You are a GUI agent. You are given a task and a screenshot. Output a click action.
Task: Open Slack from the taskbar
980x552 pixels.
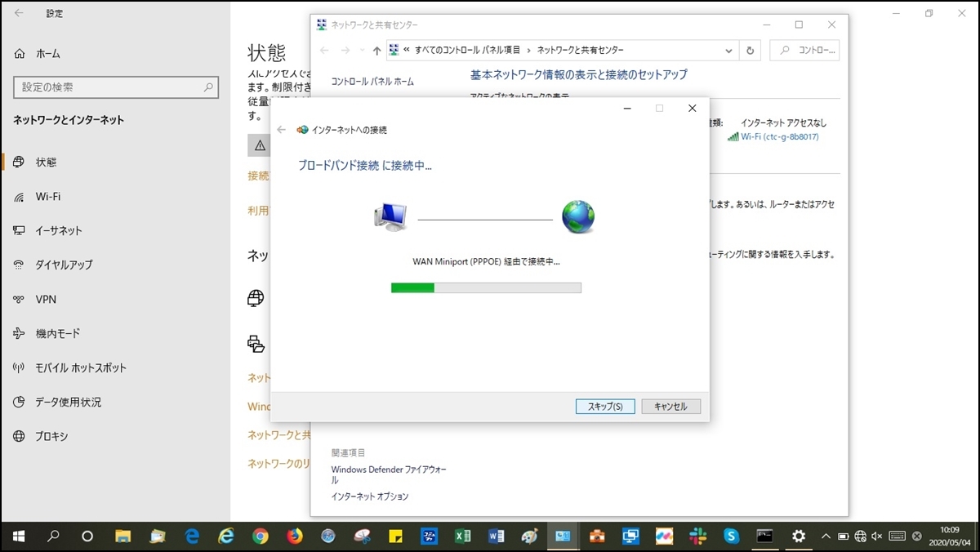pos(697,536)
